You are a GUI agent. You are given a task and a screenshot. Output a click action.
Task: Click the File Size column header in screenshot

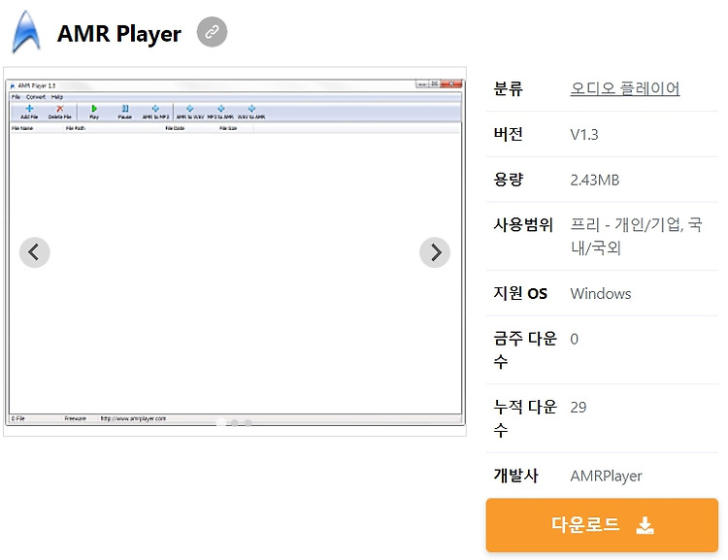[228, 128]
